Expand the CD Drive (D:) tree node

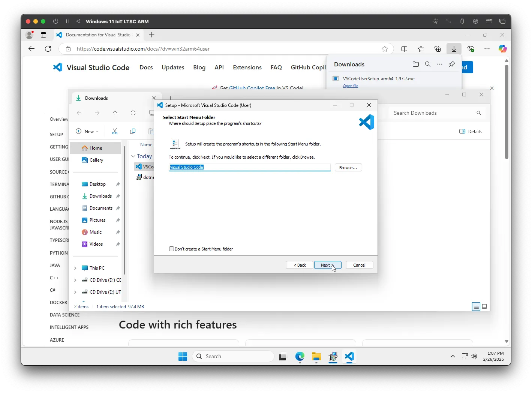[x=75, y=280]
